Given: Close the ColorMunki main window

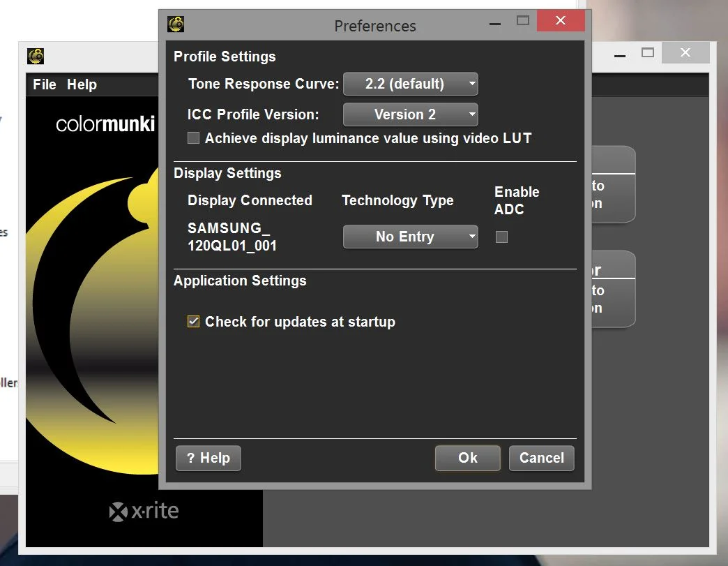Looking at the screenshot, I should coord(685,52).
